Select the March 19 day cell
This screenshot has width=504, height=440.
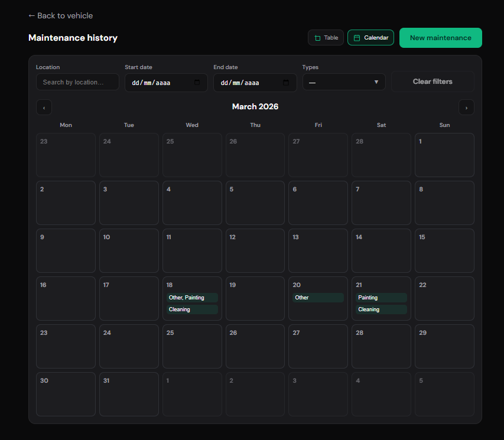[x=255, y=299]
